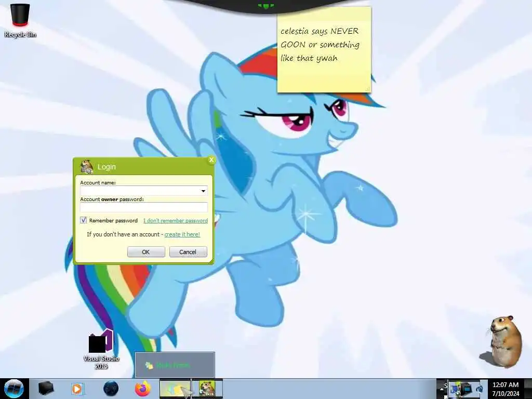Image resolution: width=532 pixels, height=399 pixels.
Task: Click the blue swirl tray icon
Action: [x=480, y=389]
